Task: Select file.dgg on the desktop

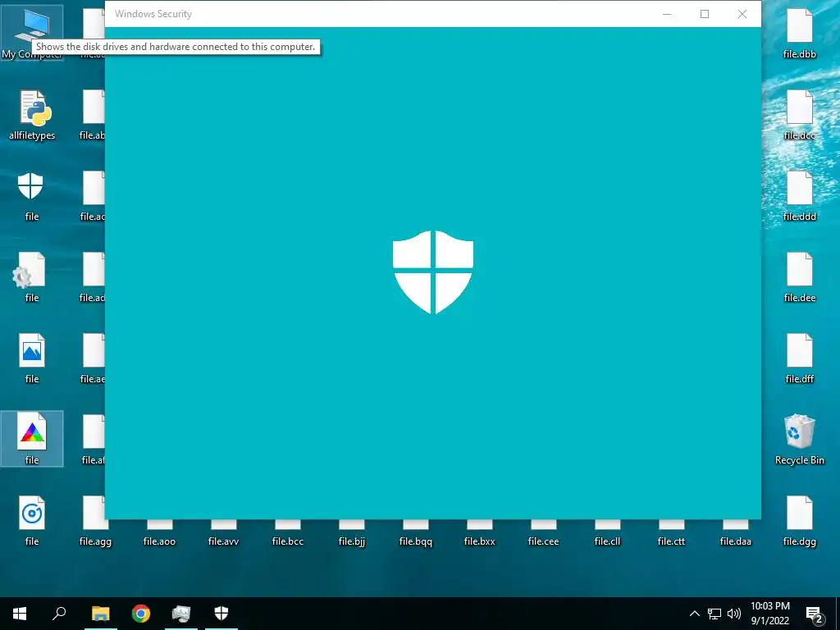Action: [799, 521]
